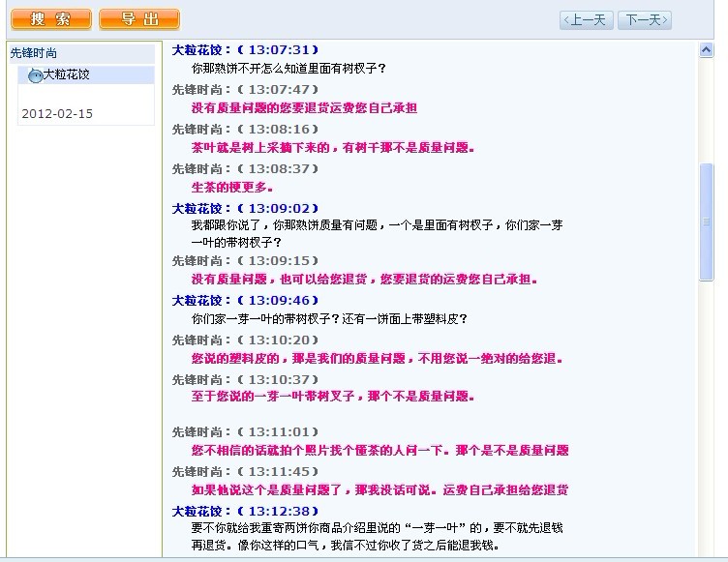The width and height of the screenshot is (728, 562).
Task: Go to previous day with 上一天
Action: pyautogui.click(x=587, y=20)
